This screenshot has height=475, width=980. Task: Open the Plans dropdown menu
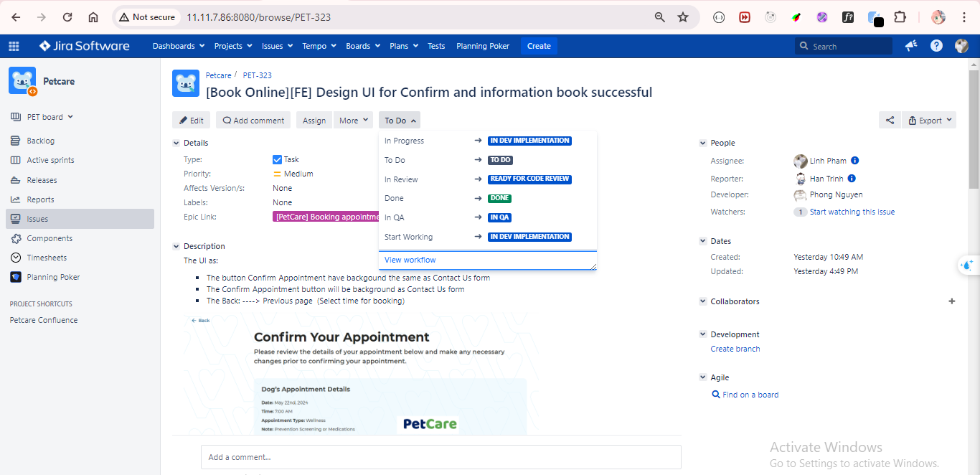pyautogui.click(x=404, y=46)
